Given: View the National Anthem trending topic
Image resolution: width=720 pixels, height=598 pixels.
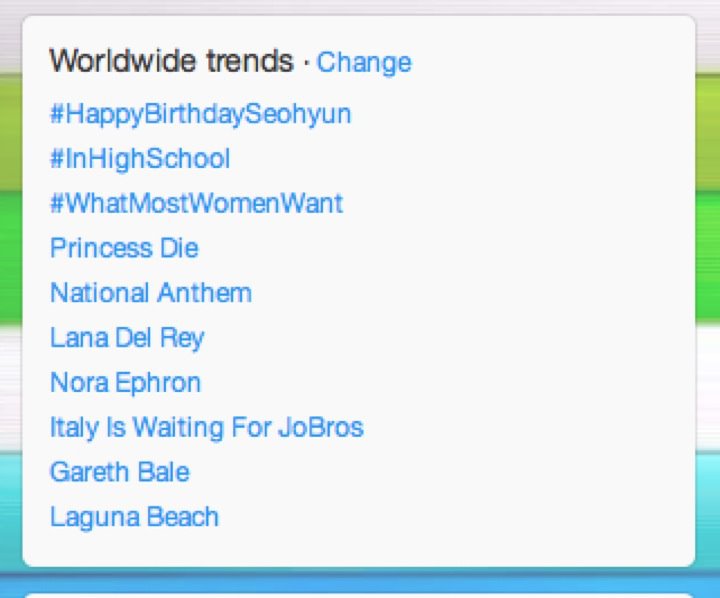Looking at the screenshot, I should [151, 293].
